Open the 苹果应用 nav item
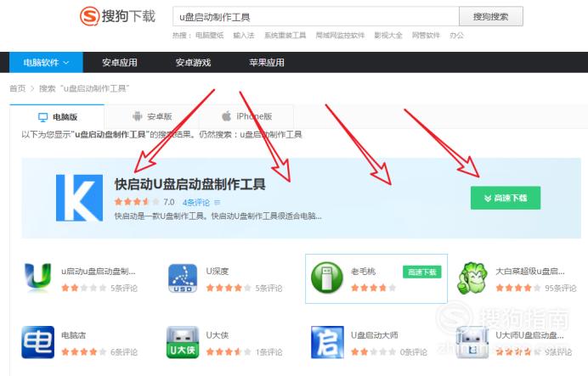Image resolution: width=588 pixels, height=376 pixels. [267, 63]
